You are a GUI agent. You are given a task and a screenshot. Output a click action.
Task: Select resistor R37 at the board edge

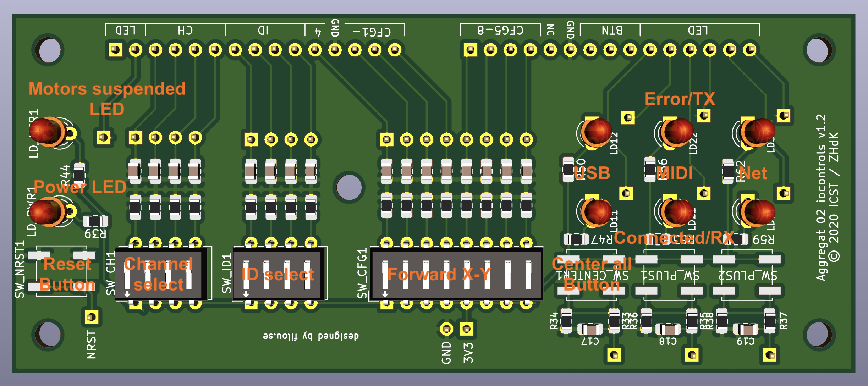(770, 321)
